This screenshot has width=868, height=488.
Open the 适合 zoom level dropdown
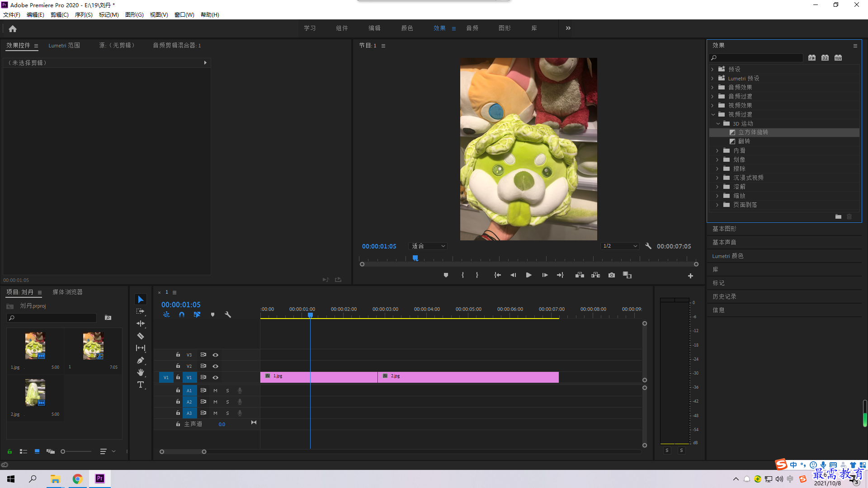[428, 246]
